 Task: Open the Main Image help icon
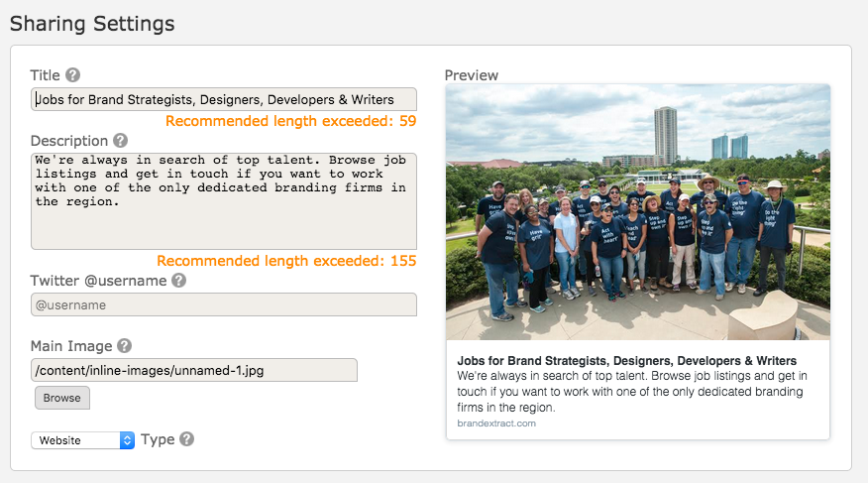[x=125, y=345]
